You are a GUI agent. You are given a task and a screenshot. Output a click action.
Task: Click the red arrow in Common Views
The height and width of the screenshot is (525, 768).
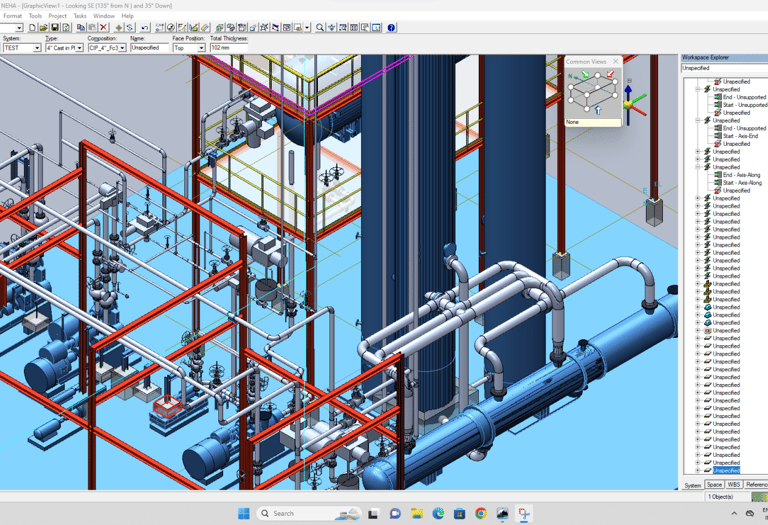[x=609, y=75]
